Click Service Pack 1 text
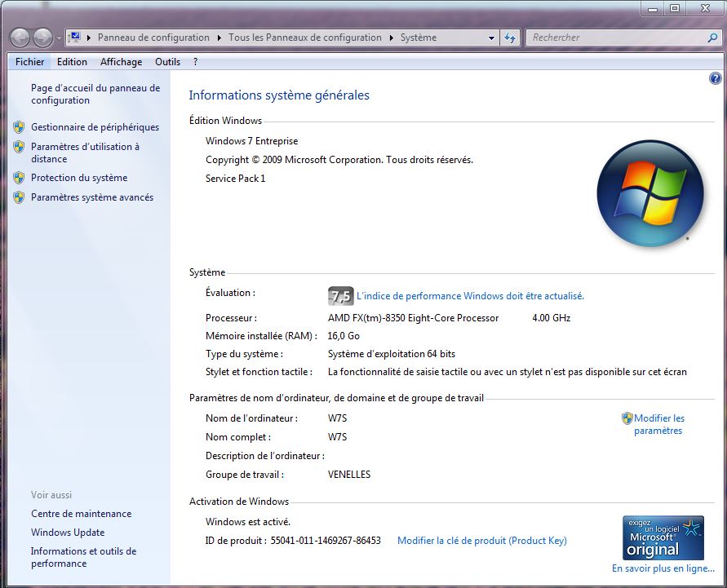 click(236, 179)
